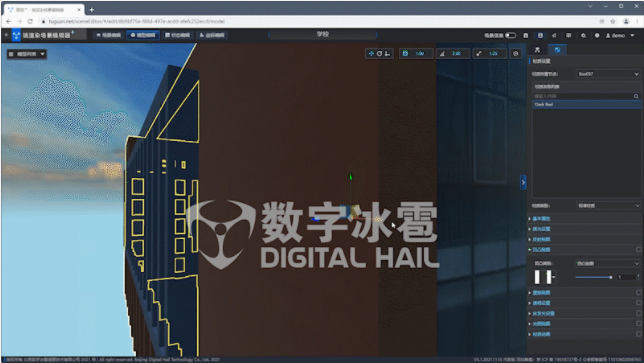Click the browser back button
644x363 pixels.
(x=9, y=21)
